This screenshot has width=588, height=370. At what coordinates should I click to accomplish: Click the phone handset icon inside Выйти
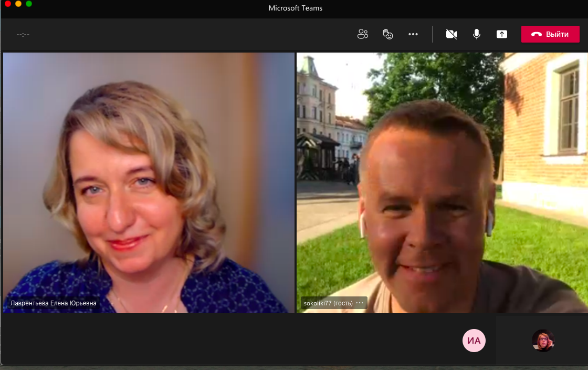coord(536,34)
